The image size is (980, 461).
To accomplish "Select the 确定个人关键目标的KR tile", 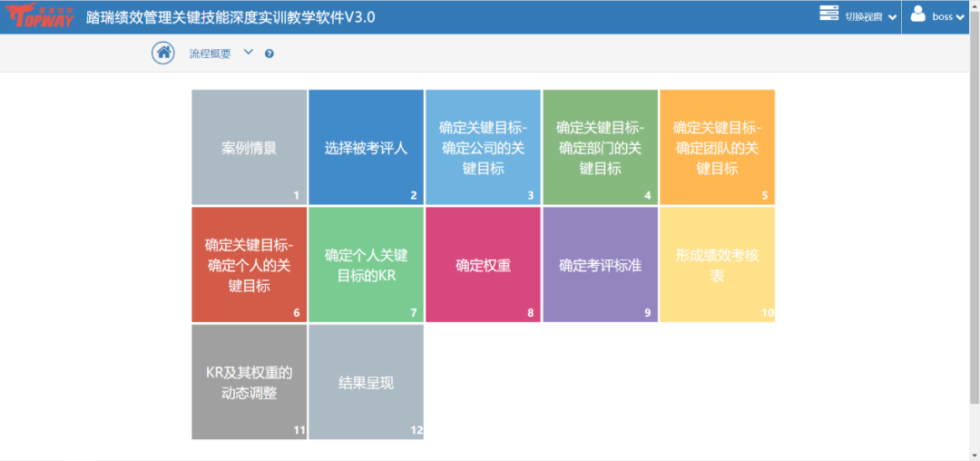I will pyautogui.click(x=366, y=265).
